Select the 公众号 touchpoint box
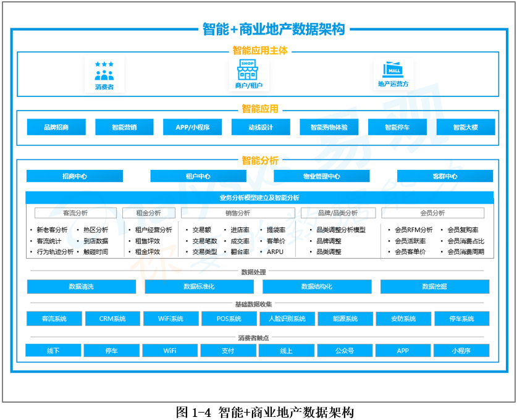Screen dimensions: 517x420 pyautogui.click(x=345, y=351)
